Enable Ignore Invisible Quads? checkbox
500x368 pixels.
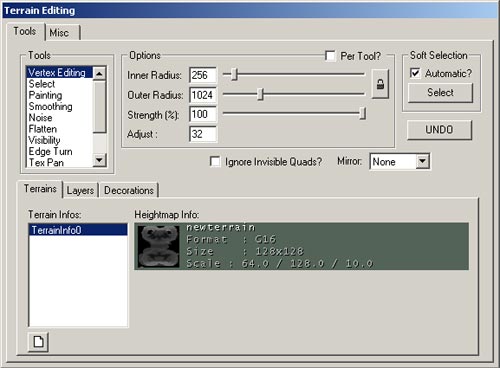click(x=215, y=161)
